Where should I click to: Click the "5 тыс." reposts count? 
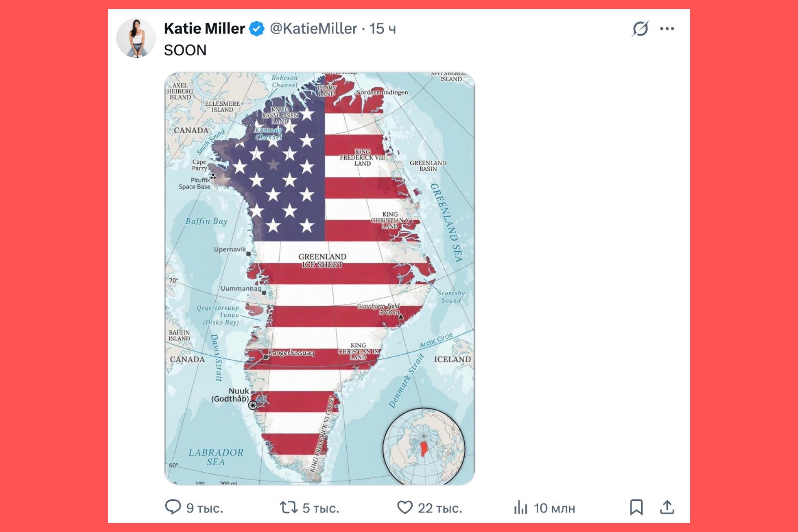tap(321, 508)
